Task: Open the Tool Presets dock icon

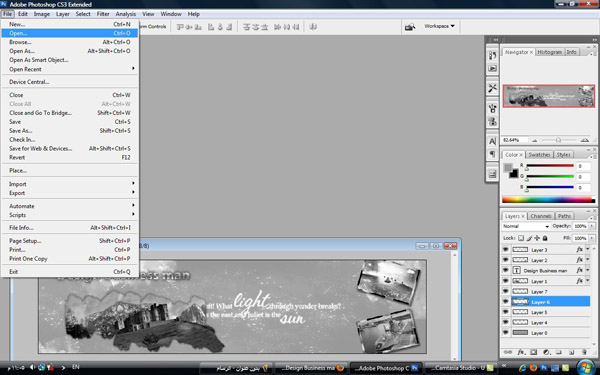Action: click(492, 88)
